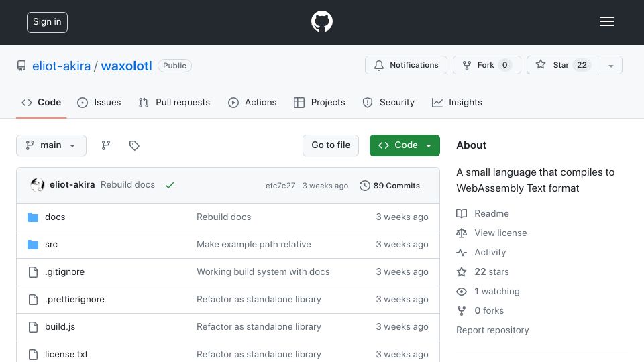644x362 pixels.
Task: Click the green check status icon
Action: tap(170, 185)
